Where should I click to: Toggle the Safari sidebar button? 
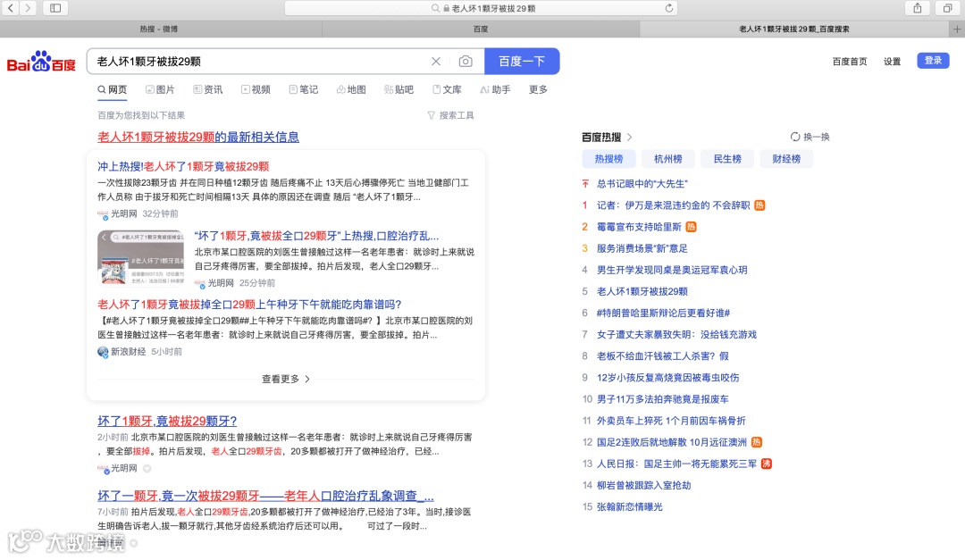point(55,8)
